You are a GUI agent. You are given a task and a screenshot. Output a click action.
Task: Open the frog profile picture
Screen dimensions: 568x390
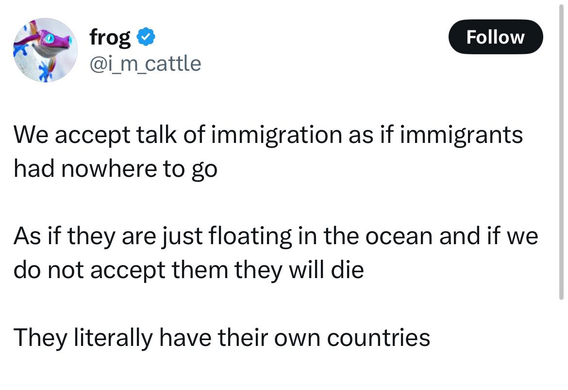click(x=45, y=50)
